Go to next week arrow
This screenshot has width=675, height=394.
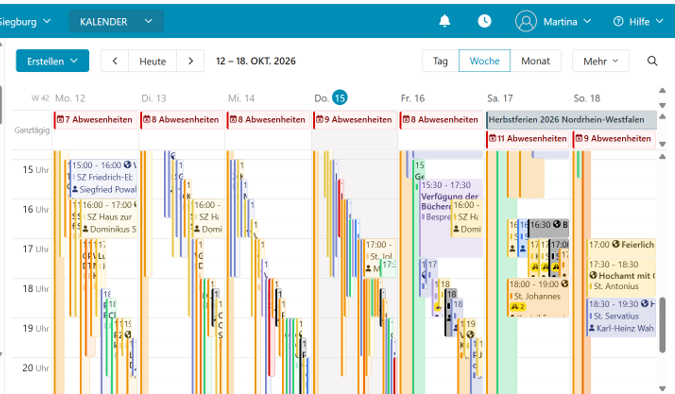tap(191, 61)
